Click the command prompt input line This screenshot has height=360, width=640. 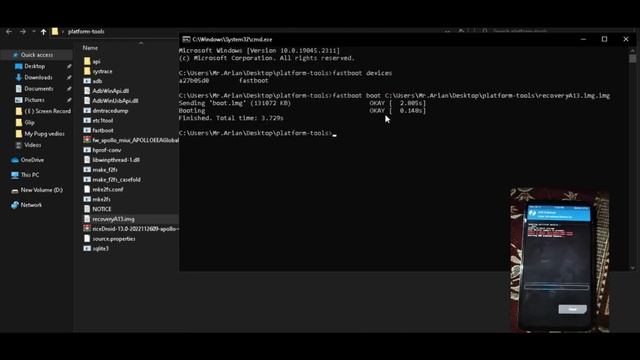click(x=258, y=133)
